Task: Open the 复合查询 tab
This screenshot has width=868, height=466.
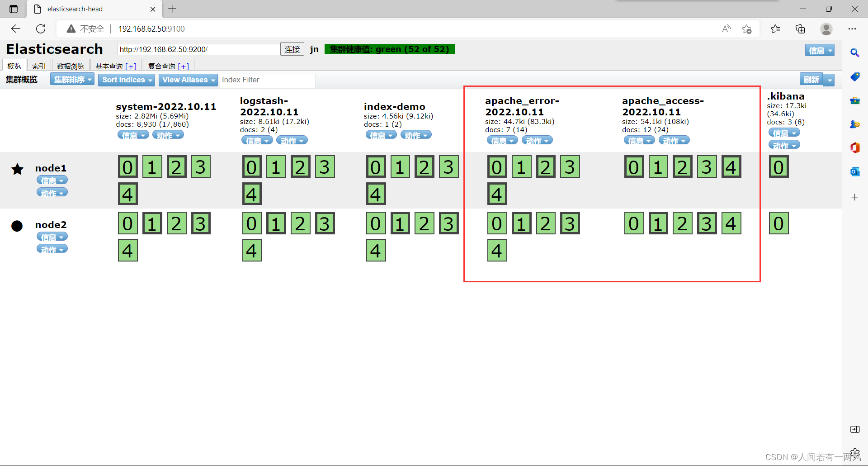Action: coord(168,66)
